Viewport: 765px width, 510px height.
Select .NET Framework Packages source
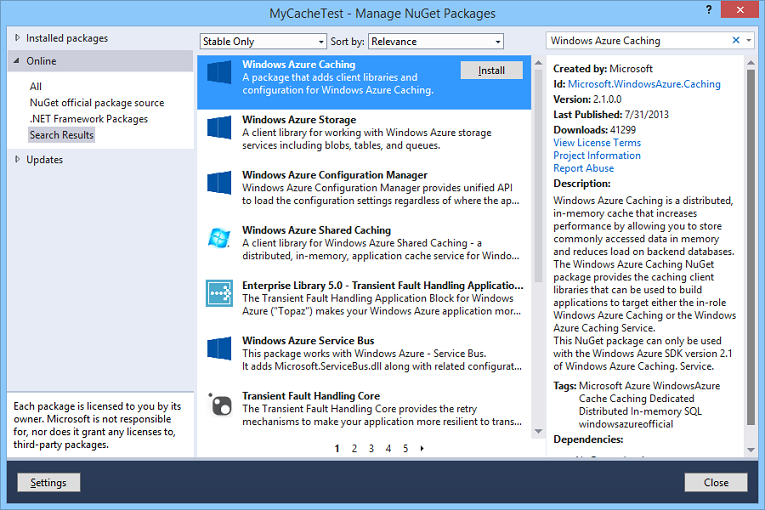click(88, 119)
